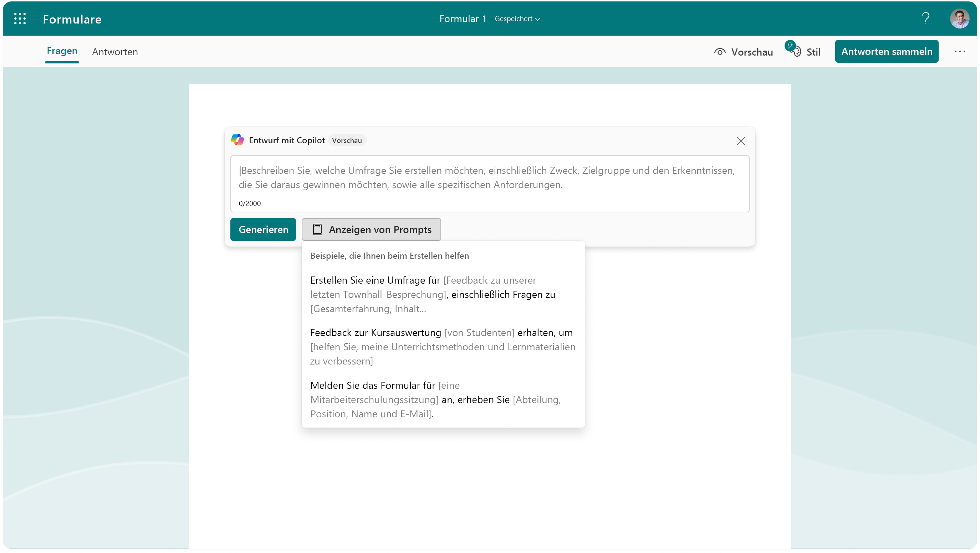The height and width of the screenshot is (553, 980).
Task: Switch to the Fragen tab
Action: coord(62,51)
